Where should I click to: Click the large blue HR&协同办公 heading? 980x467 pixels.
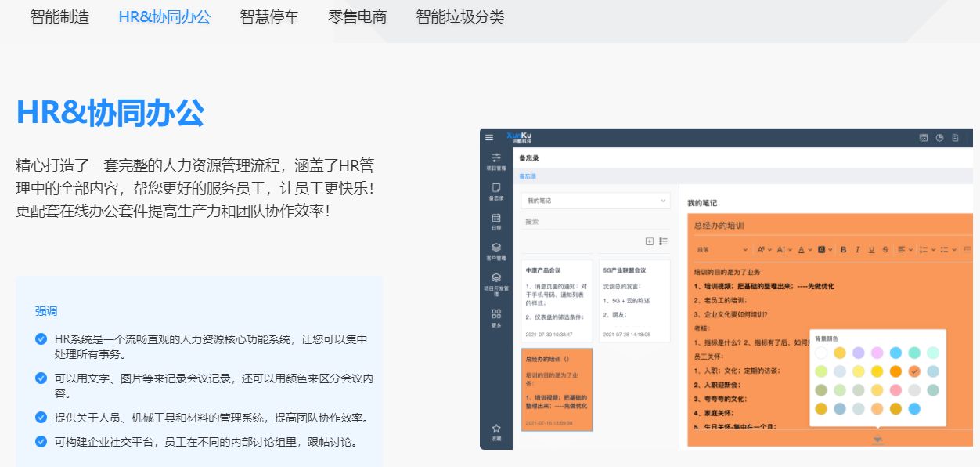110,113
